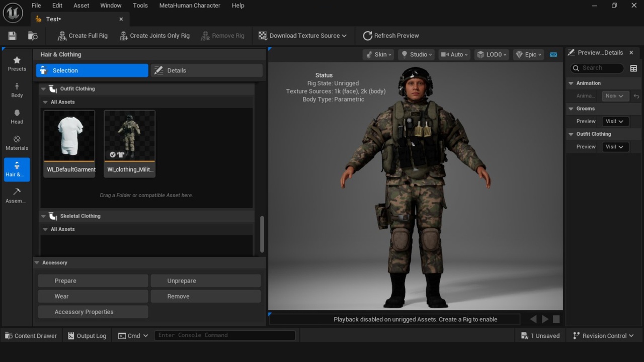Click Create Joints Only Rig button
Image resolution: width=644 pixels, height=362 pixels.
click(x=155, y=36)
